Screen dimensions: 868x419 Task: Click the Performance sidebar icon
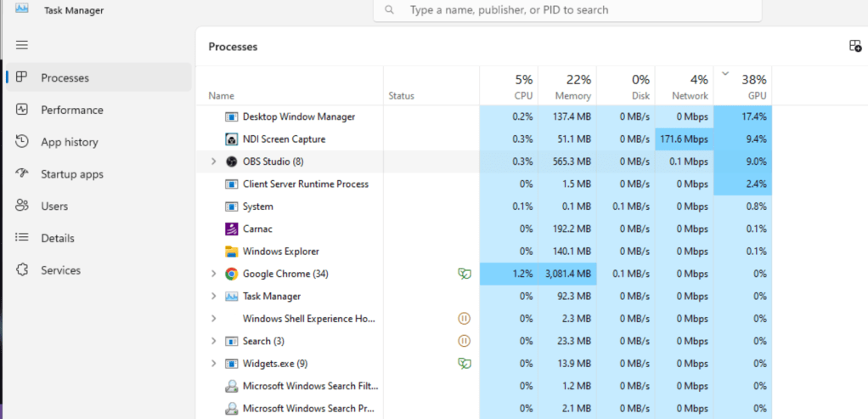click(21, 109)
